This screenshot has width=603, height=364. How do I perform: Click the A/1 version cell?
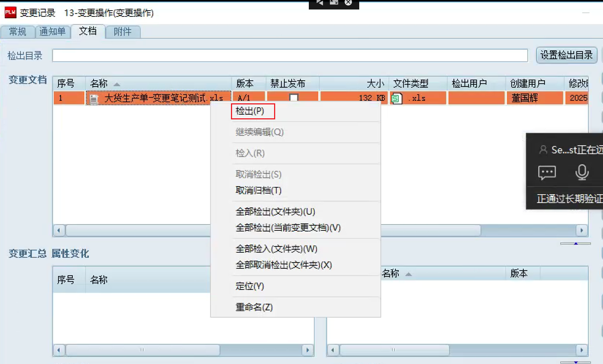pyautogui.click(x=249, y=98)
